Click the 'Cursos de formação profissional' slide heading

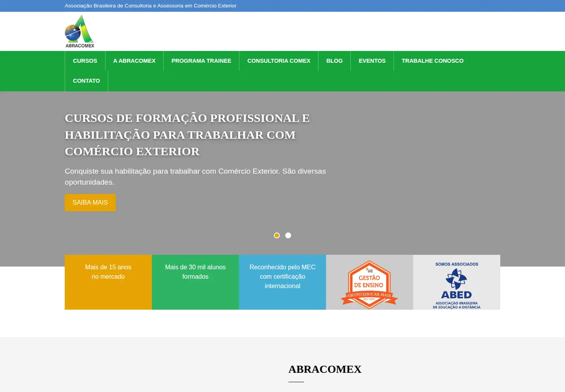pyautogui.click(x=187, y=135)
